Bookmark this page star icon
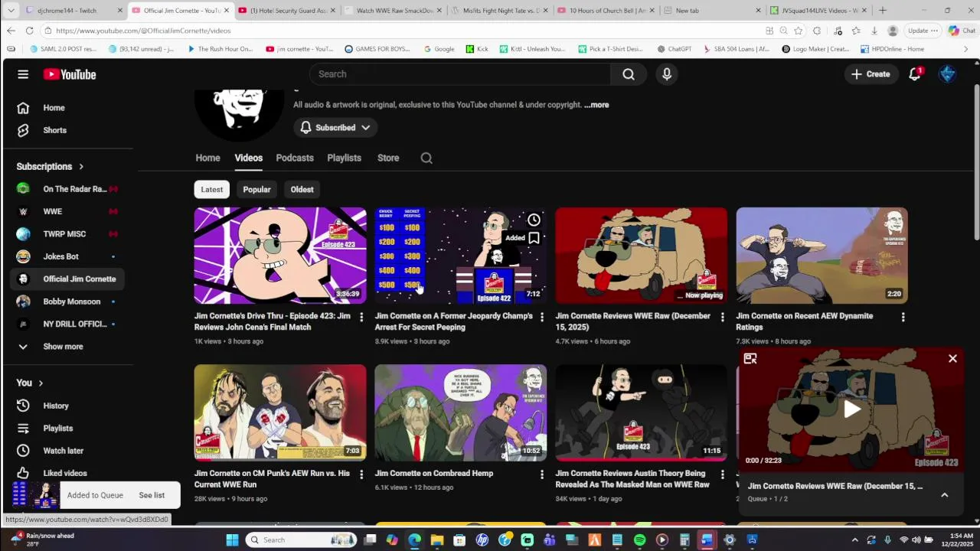This screenshot has height=551, width=980. 798,31
